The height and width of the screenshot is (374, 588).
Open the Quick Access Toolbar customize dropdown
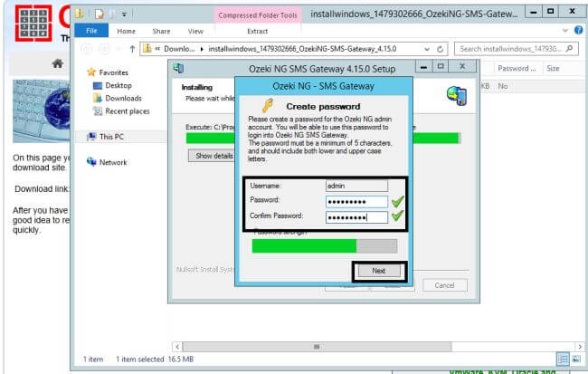[124, 14]
